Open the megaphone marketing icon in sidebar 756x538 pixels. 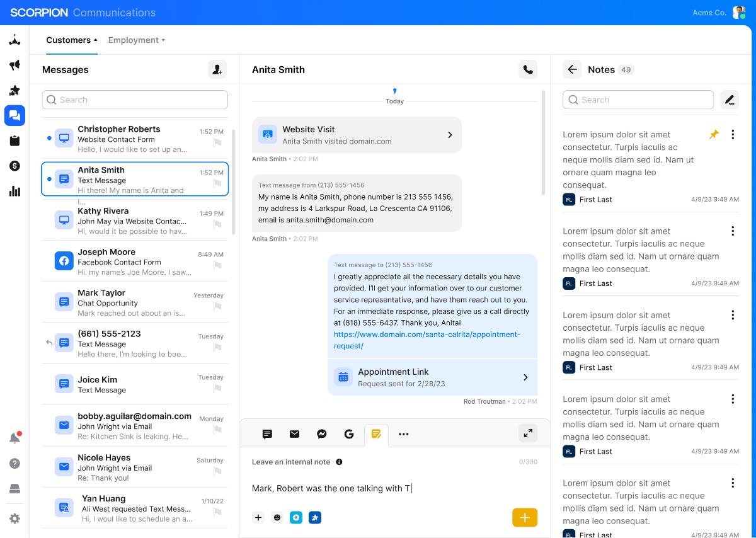tap(14, 65)
